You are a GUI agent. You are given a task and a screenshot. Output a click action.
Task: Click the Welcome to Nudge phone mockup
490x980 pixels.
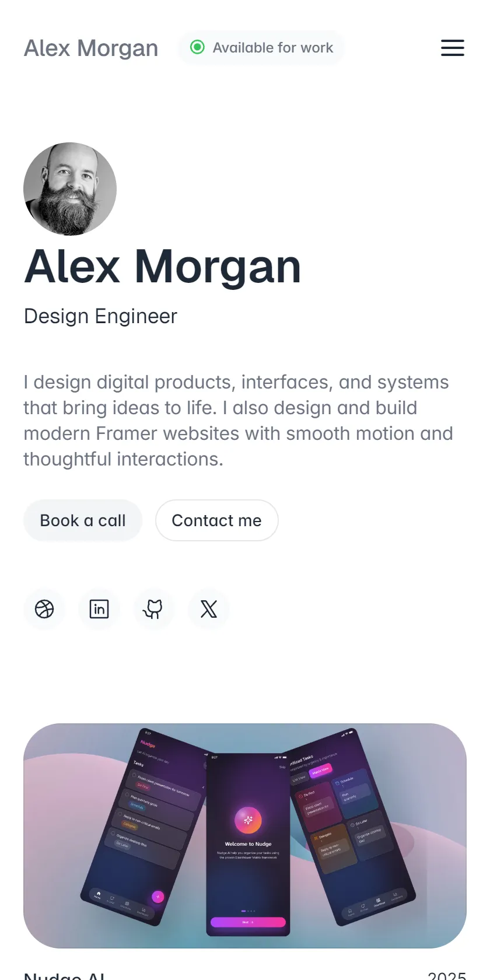pyautogui.click(x=249, y=844)
